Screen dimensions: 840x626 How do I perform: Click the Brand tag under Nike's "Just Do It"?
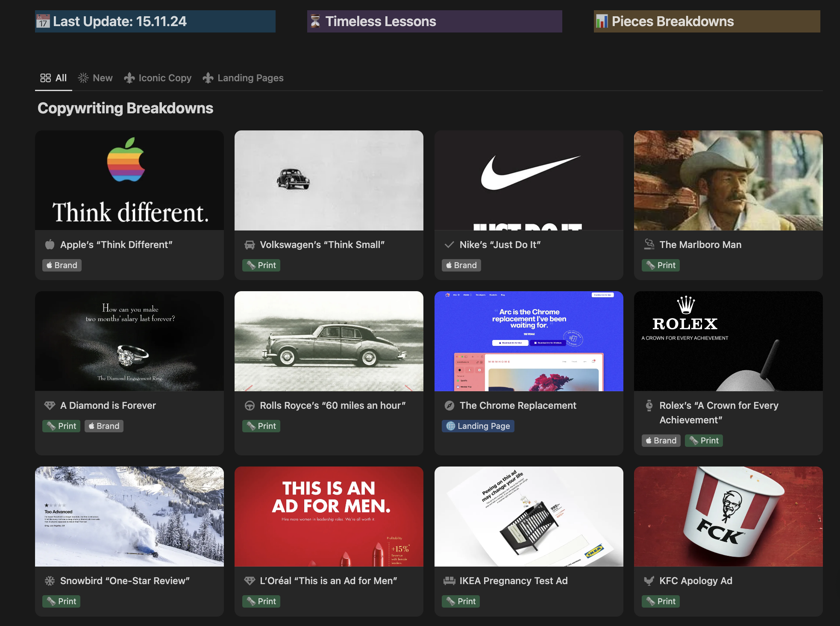461,265
